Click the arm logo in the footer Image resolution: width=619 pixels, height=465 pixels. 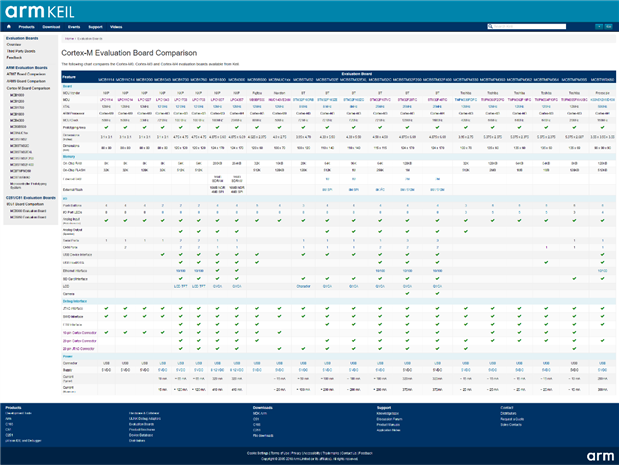coord(600,456)
